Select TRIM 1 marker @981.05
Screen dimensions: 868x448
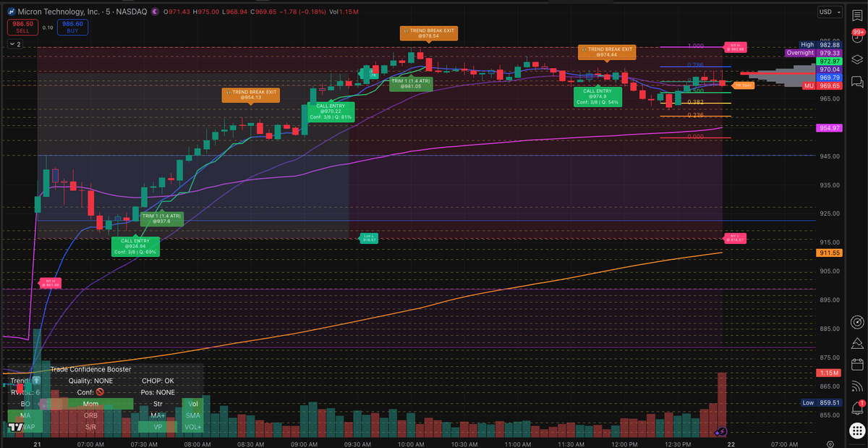click(x=411, y=83)
